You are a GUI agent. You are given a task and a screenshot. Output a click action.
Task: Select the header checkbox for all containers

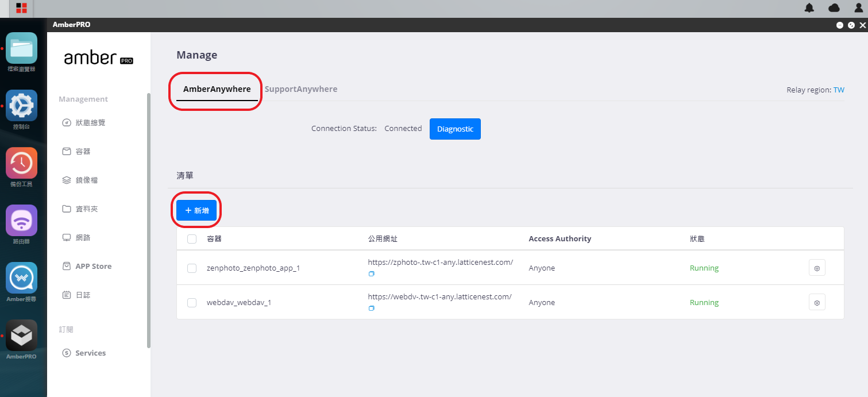point(192,239)
